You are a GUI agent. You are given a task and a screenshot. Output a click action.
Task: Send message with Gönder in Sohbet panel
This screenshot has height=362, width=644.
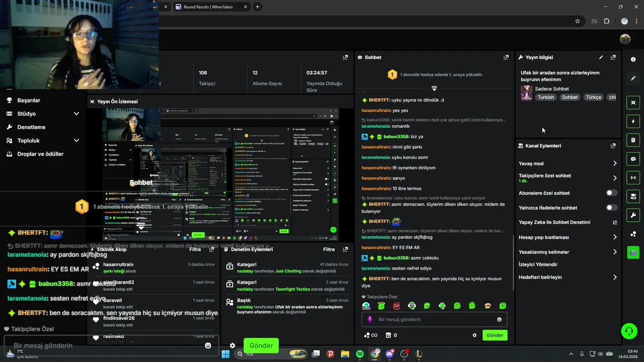pyautogui.click(x=495, y=335)
